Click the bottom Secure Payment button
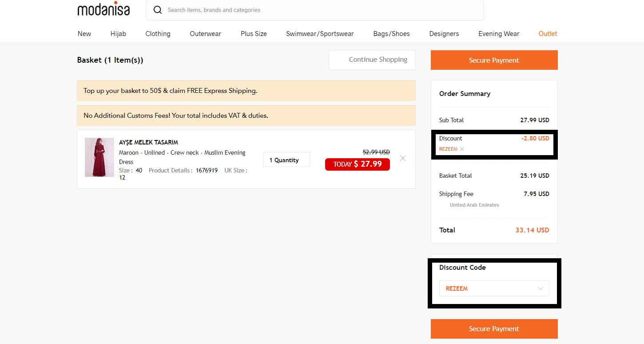The height and width of the screenshot is (344, 644). pyautogui.click(x=493, y=328)
